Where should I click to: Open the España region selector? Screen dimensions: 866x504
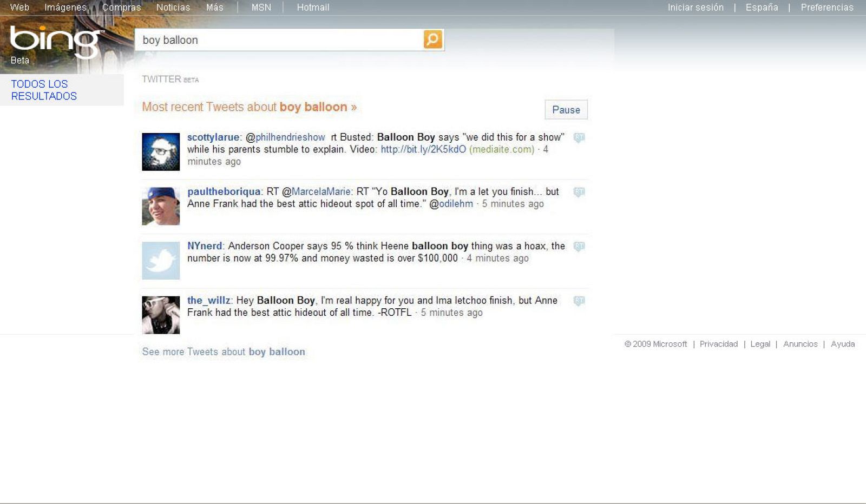tap(762, 8)
